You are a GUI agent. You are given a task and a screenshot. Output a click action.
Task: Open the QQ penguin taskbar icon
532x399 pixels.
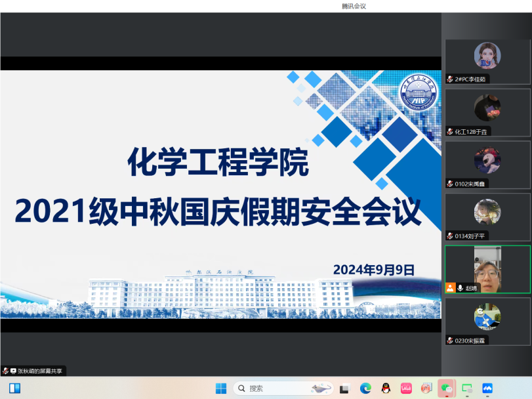coord(386,388)
